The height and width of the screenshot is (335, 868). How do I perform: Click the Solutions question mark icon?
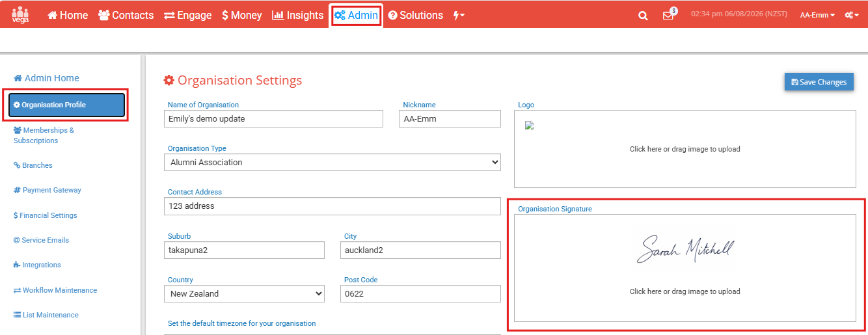coord(393,15)
